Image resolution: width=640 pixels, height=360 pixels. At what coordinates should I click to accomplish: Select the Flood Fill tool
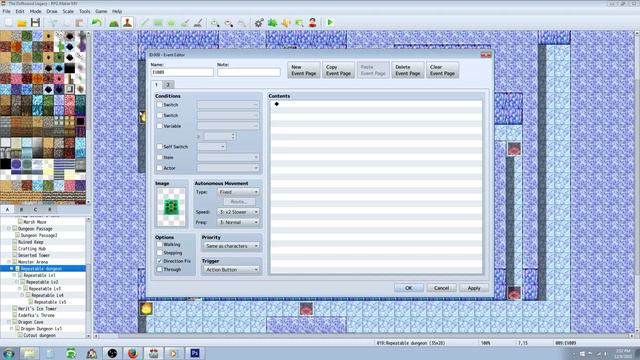184,23
